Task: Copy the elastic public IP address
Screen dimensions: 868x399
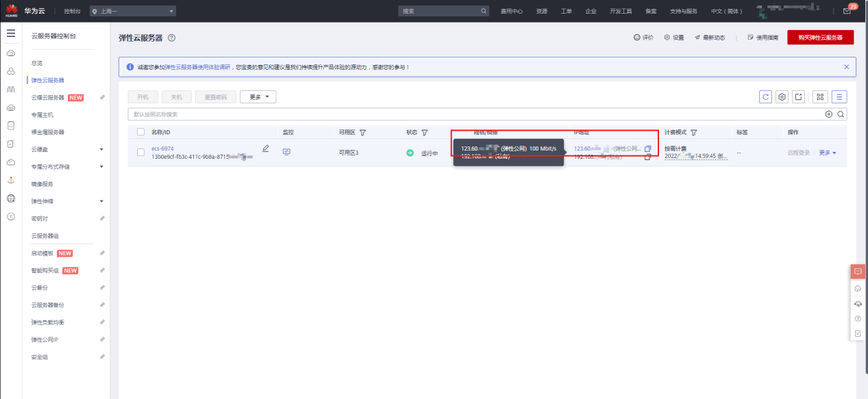Action: coord(647,149)
